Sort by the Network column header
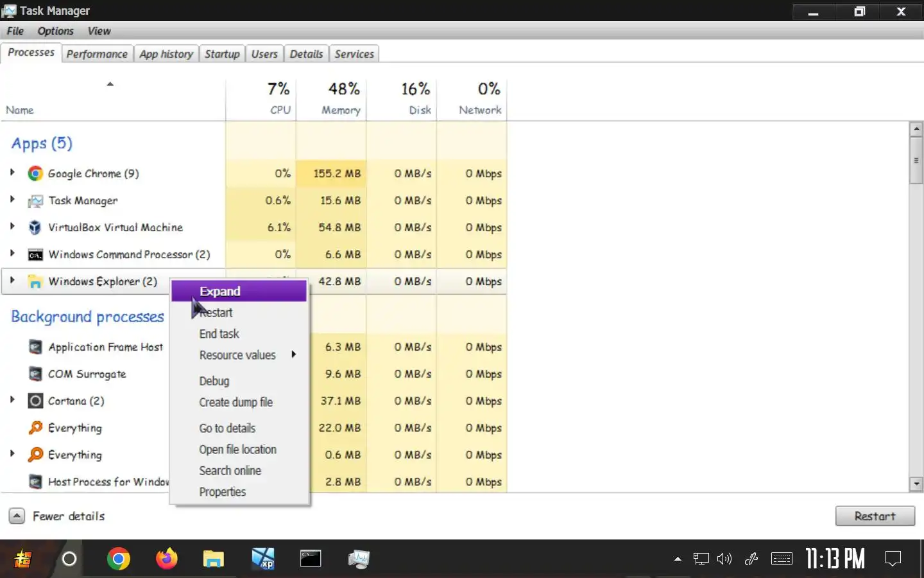924x578 pixels. 472,99
